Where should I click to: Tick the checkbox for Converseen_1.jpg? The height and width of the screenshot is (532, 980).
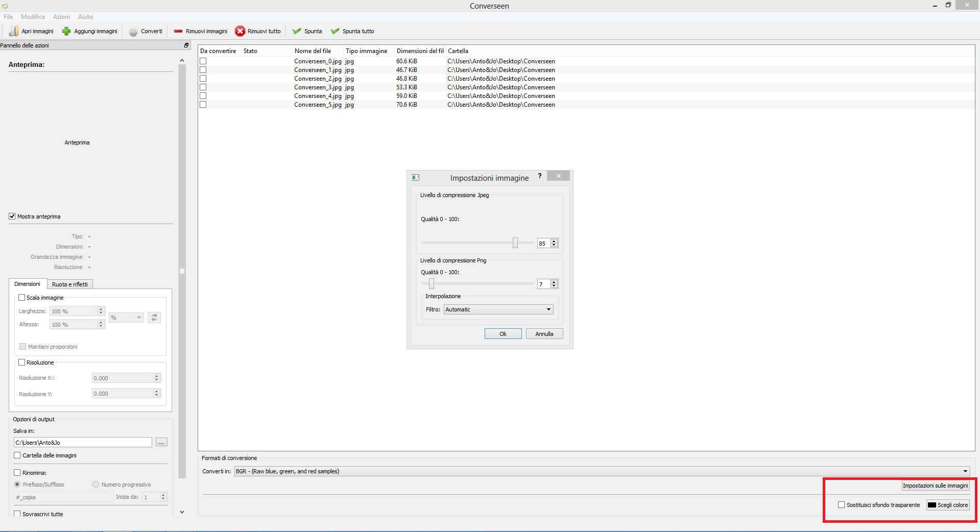[x=203, y=70]
